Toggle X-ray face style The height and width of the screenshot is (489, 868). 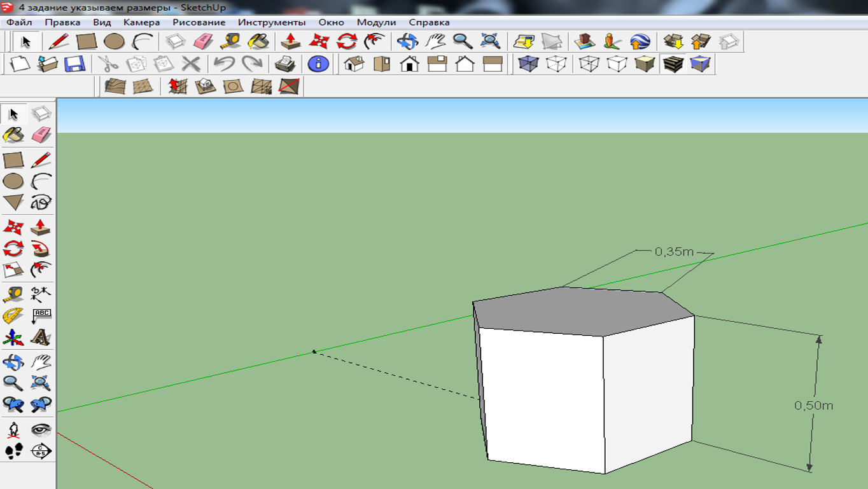click(x=528, y=65)
